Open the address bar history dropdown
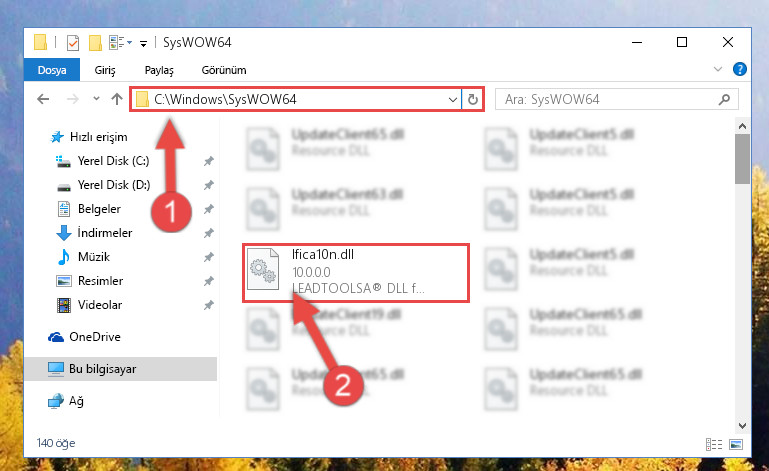Viewport: 769px width, 471px height. coord(453,100)
